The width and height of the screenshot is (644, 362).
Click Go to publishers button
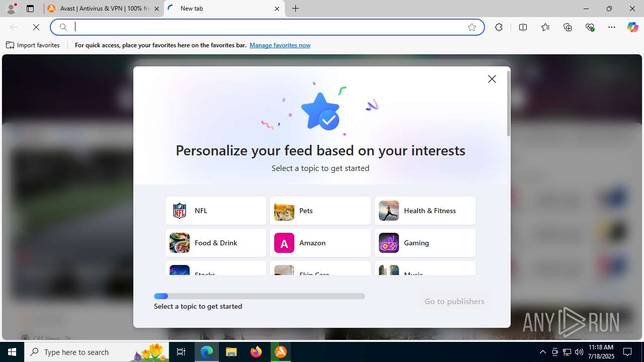pos(454,301)
